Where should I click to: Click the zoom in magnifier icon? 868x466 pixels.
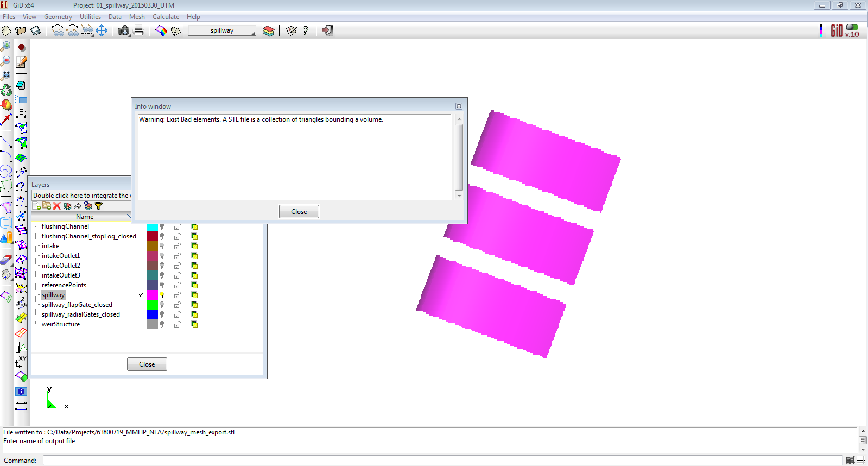pyautogui.click(x=6, y=47)
